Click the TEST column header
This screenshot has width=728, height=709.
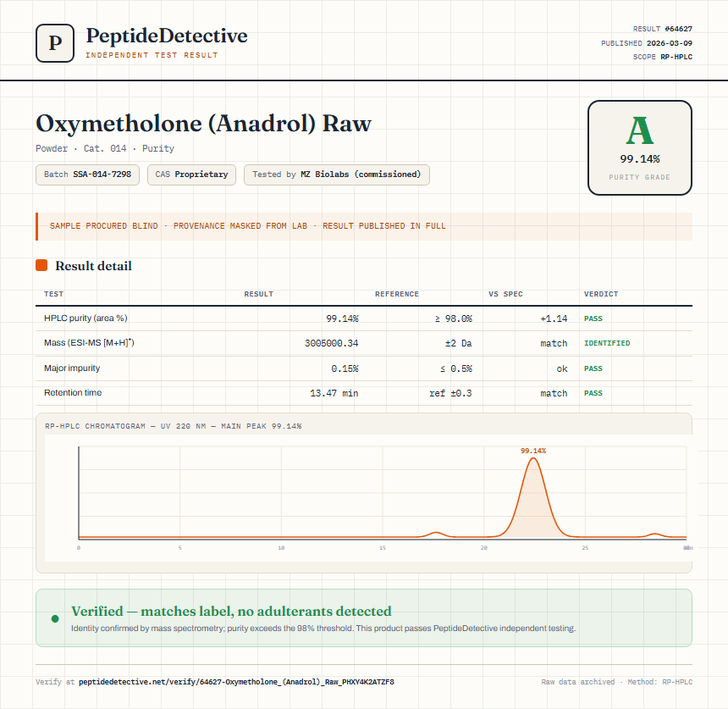[x=54, y=294]
